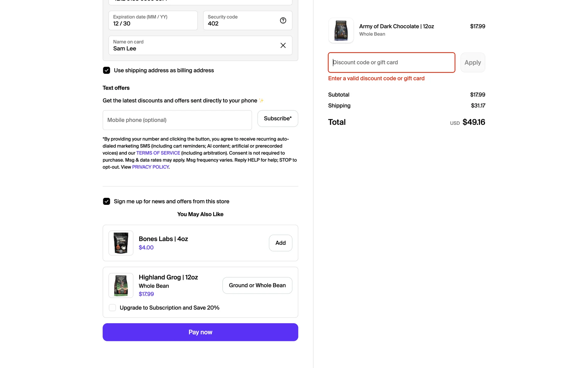Open Ground or Whole Bean options

(x=257, y=285)
